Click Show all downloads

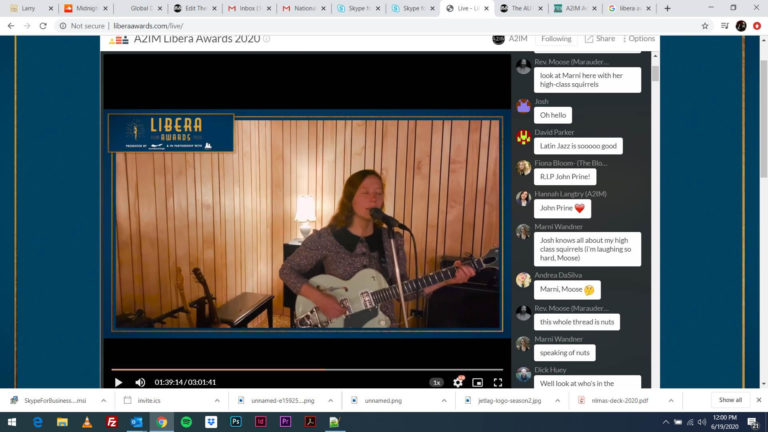pos(730,400)
